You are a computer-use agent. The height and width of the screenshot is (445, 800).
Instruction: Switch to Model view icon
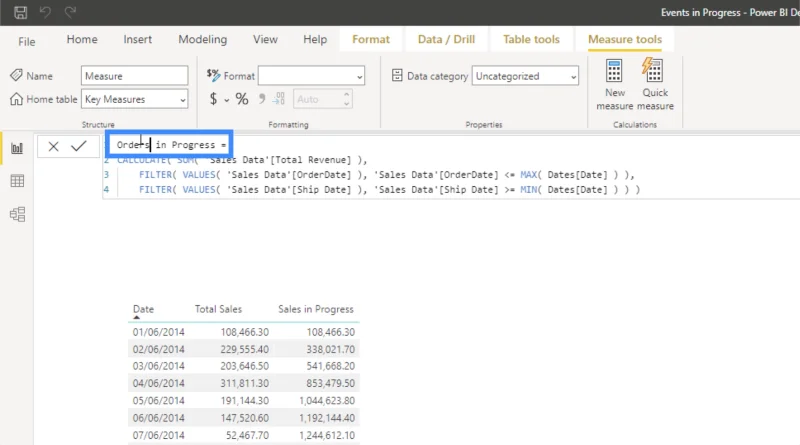(17, 214)
